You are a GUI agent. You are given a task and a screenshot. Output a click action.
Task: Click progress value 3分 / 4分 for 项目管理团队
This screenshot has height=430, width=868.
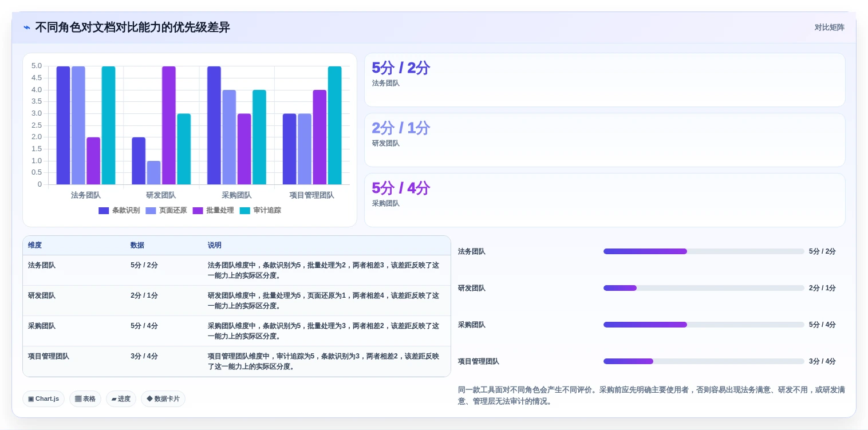tap(822, 361)
